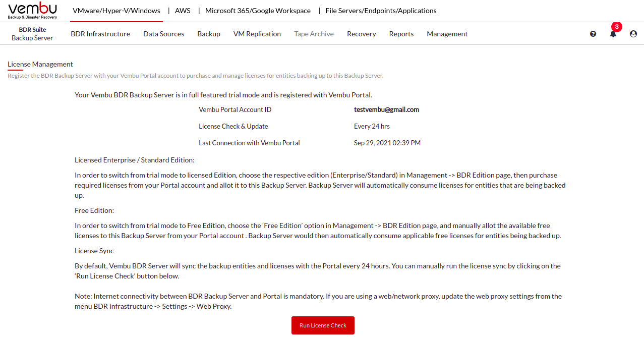Open the user account profile icon
This screenshot has width=644, height=337.
coord(633,34)
